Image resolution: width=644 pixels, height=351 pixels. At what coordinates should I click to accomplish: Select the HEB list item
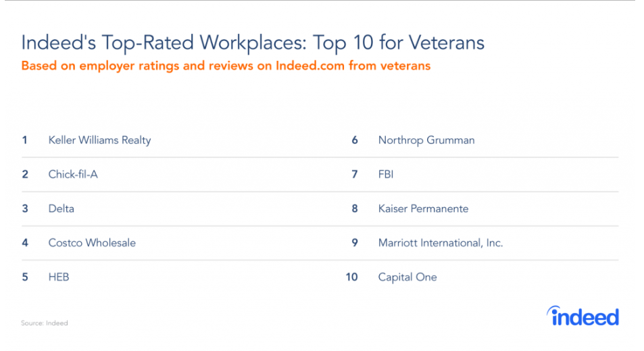tap(59, 277)
